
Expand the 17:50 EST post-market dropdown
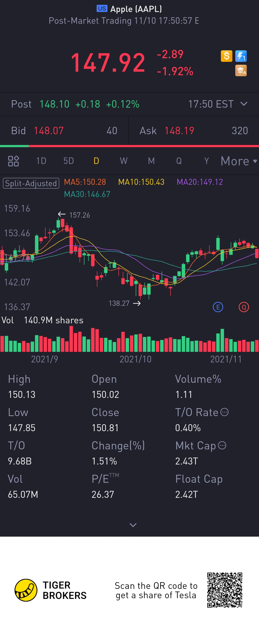pos(218,104)
